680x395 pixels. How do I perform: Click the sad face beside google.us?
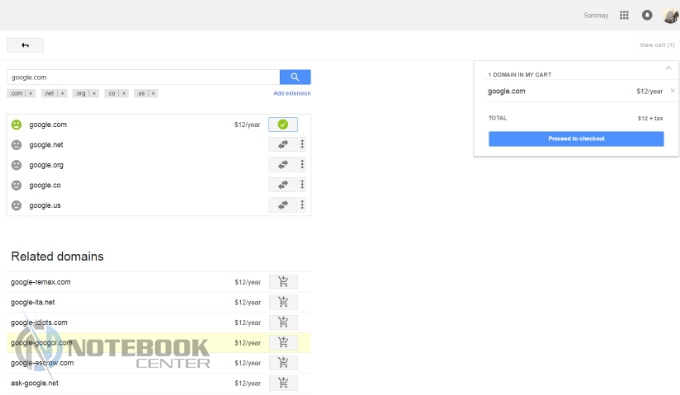(16, 206)
